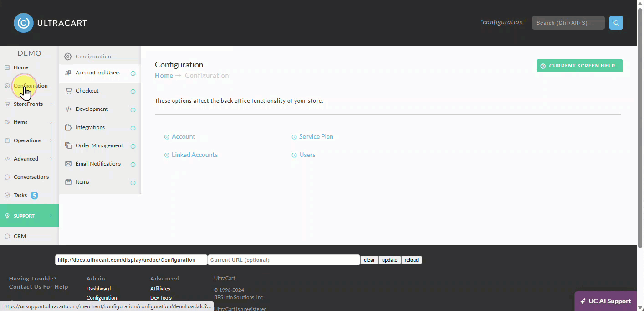644x311 pixels.
Task: Click info icon beside Integrations
Action: coord(133,128)
